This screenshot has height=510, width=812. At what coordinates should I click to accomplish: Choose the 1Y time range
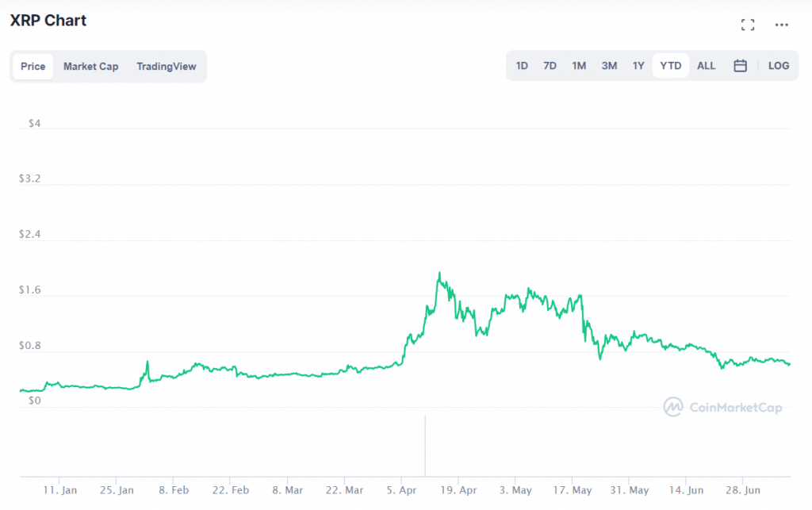click(x=638, y=66)
